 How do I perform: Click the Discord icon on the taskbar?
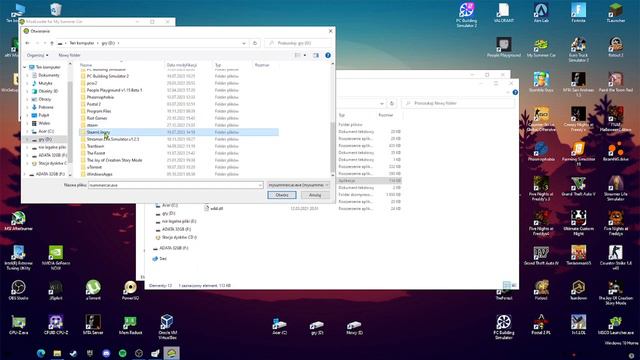click(106, 353)
